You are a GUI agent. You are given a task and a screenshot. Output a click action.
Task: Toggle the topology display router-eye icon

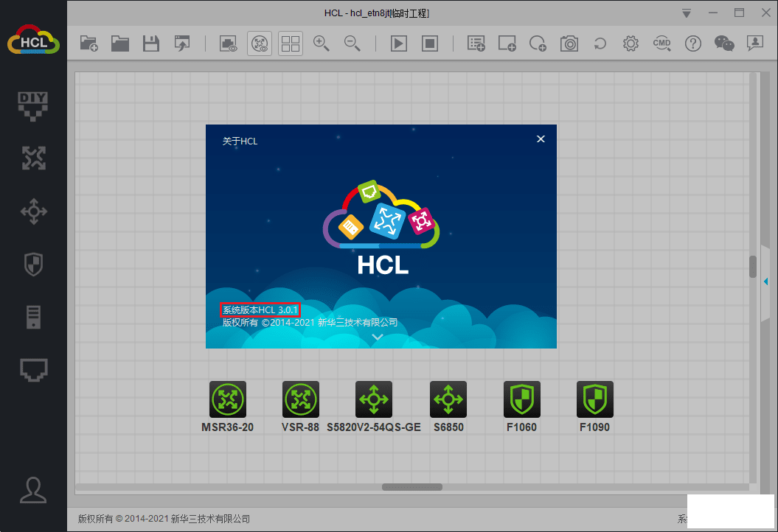260,43
